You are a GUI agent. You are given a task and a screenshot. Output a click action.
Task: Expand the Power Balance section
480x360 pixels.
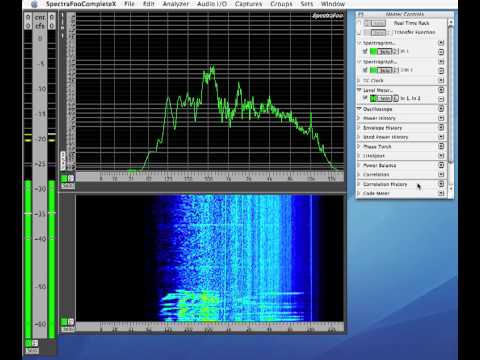tap(359, 165)
